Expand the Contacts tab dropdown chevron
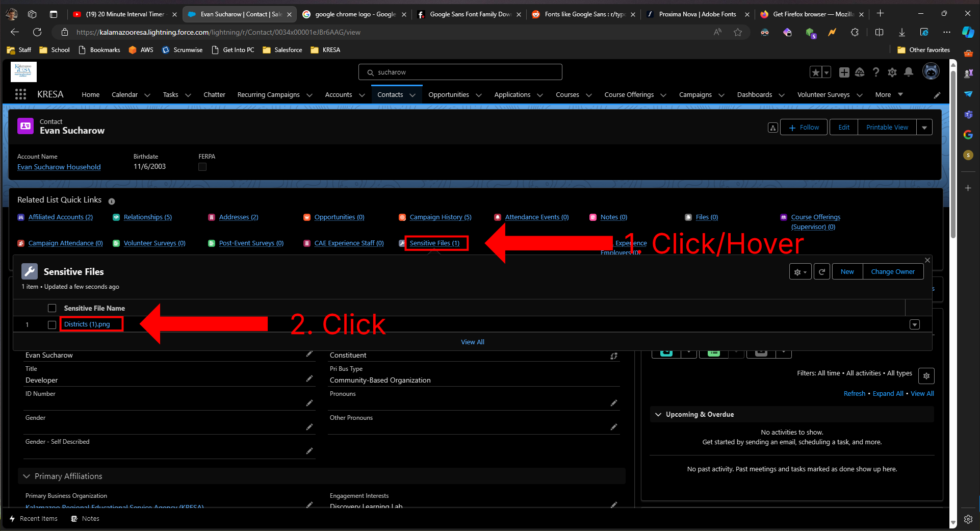The image size is (980, 531). (412, 95)
